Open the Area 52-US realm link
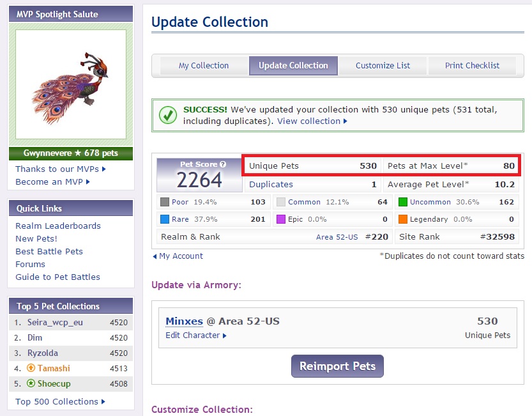Viewport: 532px width, 416px height. 337,236
